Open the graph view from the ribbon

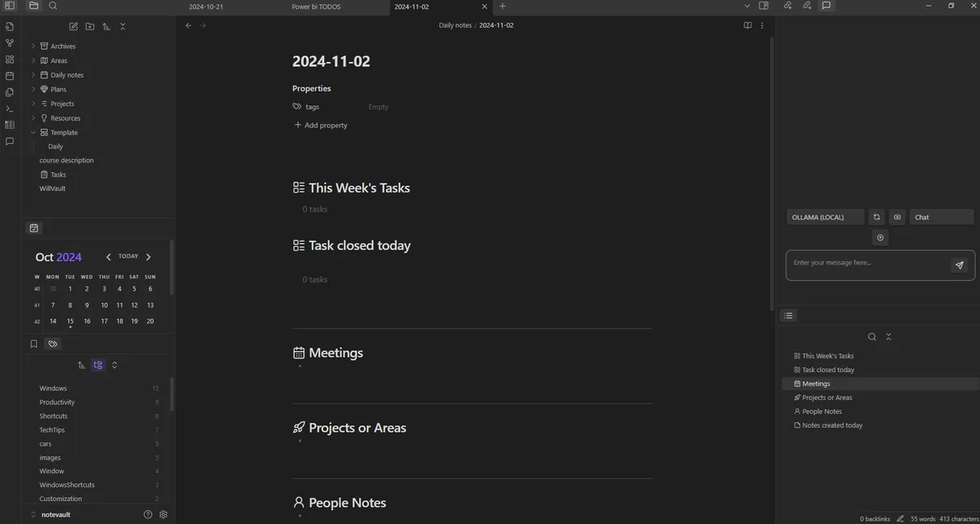pyautogui.click(x=10, y=43)
